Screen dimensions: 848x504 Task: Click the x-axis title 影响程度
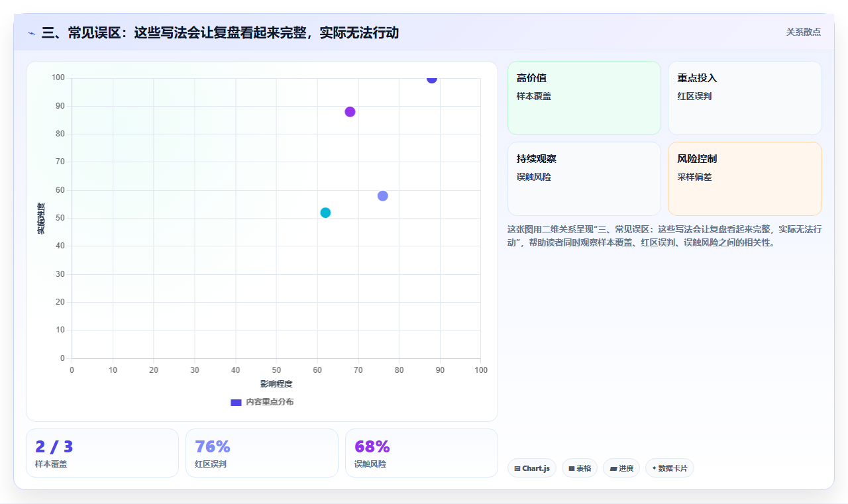pyautogui.click(x=276, y=384)
